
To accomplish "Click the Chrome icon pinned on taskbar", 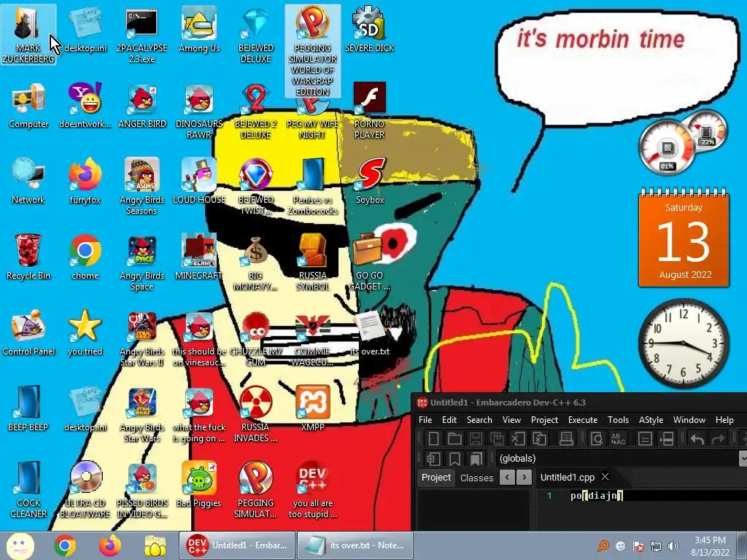I will (x=65, y=545).
